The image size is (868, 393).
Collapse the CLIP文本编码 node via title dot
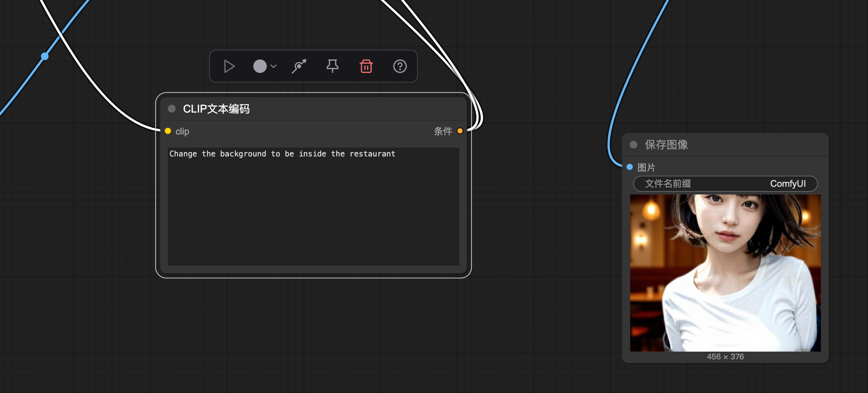tap(172, 109)
